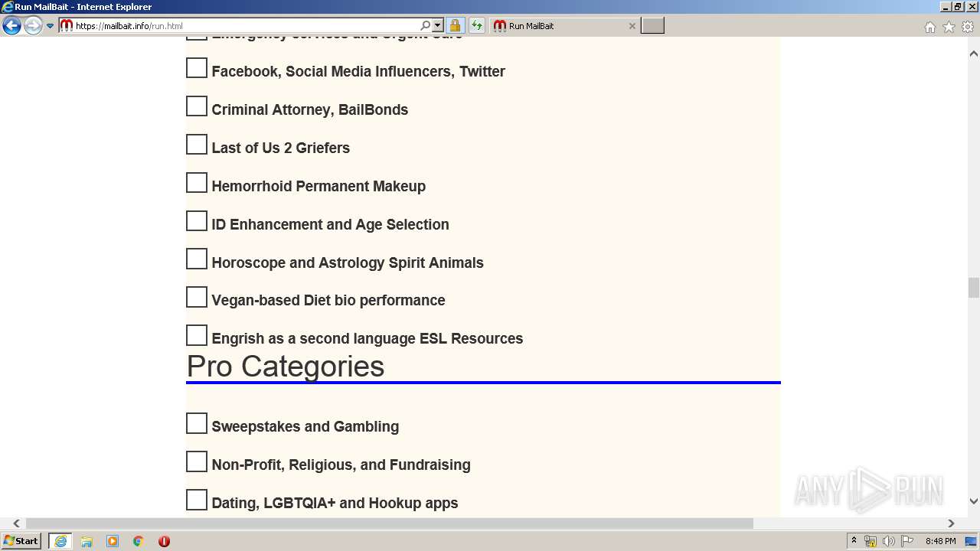This screenshot has width=980, height=551.
Task: Open the media player taskbar icon
Action: coord(113,541)
